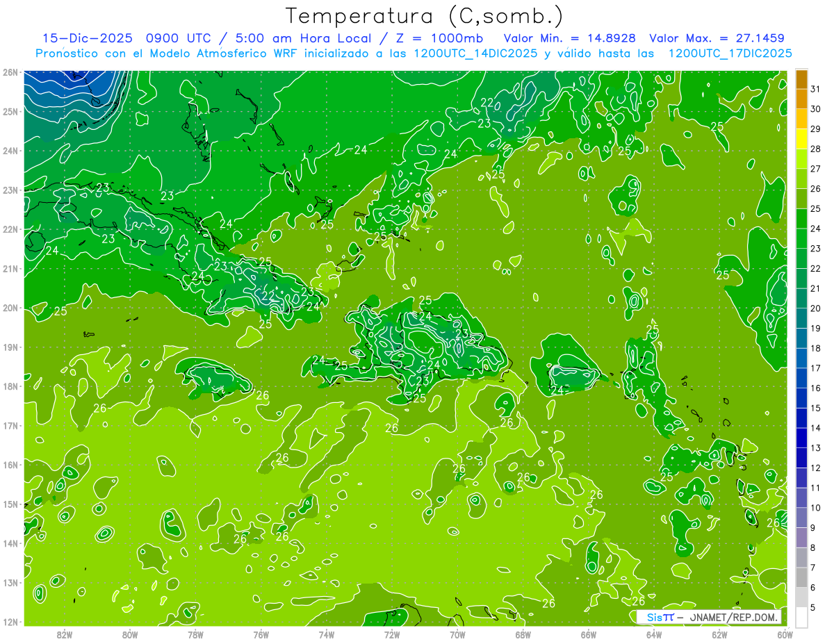
Task: Select the 'Valor Min. = 14.8928' text
Action: tap(569, 38)
